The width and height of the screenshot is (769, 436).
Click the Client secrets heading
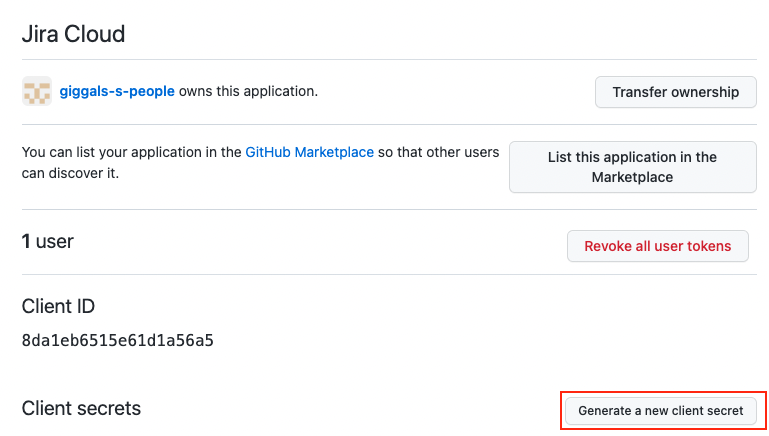(x=81, y=408)
